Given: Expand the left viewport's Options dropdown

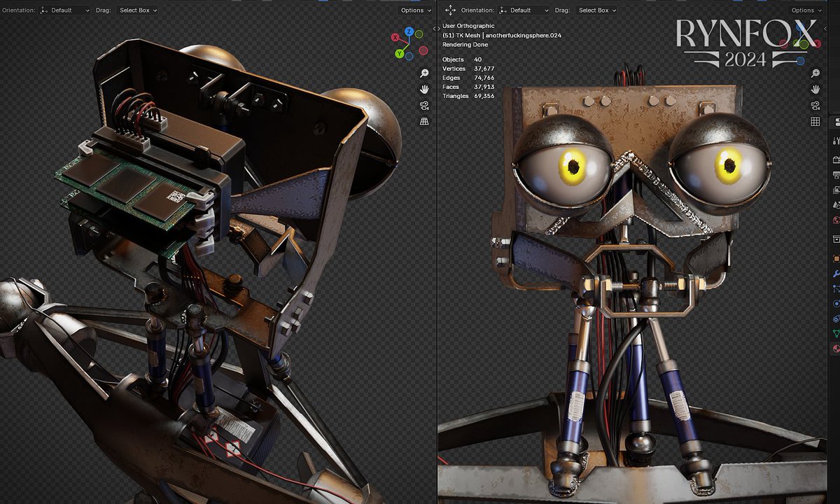Looking at the screenshot, I should pyautogui.click(x=415, y=10).
